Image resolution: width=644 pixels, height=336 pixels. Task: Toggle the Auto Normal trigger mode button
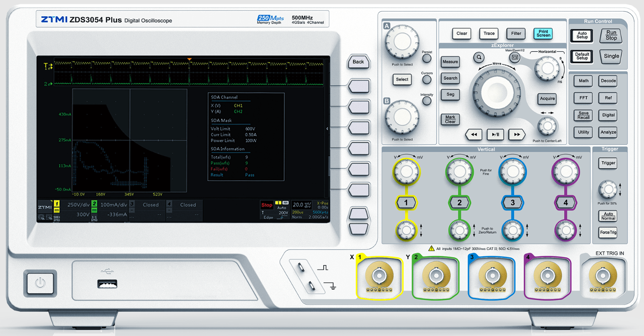[x=608, y=216]
